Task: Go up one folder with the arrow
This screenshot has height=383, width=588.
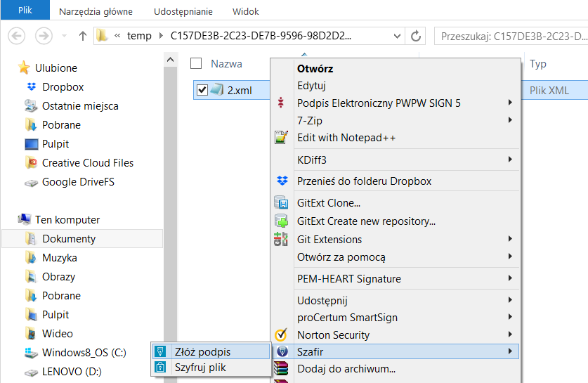Action: [82, 36]
